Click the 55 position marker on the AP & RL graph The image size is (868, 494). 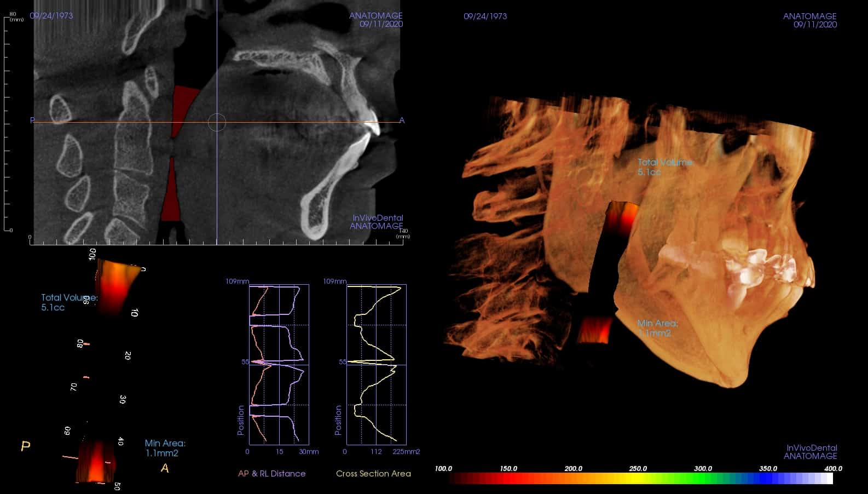coord(245,362)
